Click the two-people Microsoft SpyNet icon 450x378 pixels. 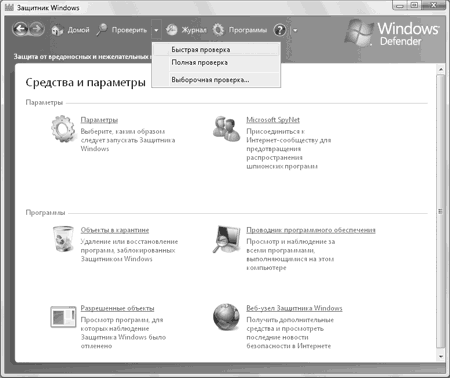[x=226, y=129]
